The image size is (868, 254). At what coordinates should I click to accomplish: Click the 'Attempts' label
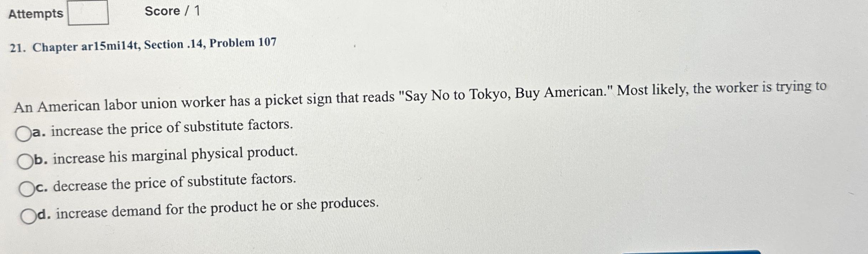tap(36, 14)
